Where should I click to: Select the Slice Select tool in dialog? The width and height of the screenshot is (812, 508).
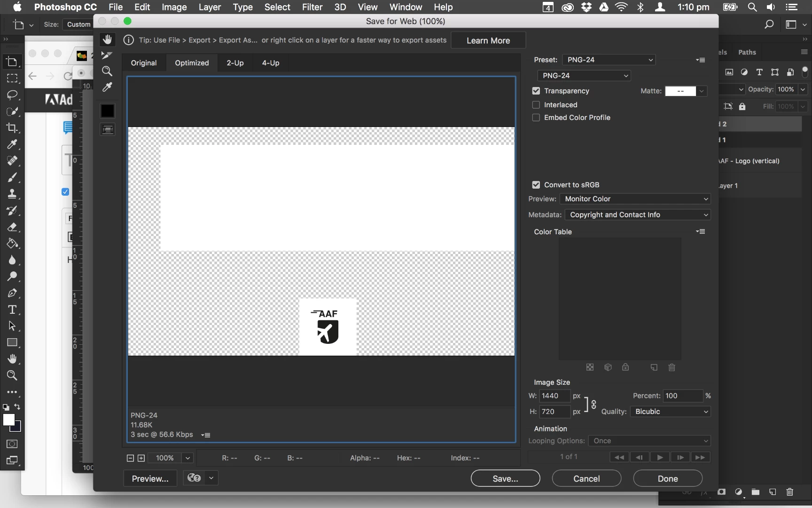point(107,56)
